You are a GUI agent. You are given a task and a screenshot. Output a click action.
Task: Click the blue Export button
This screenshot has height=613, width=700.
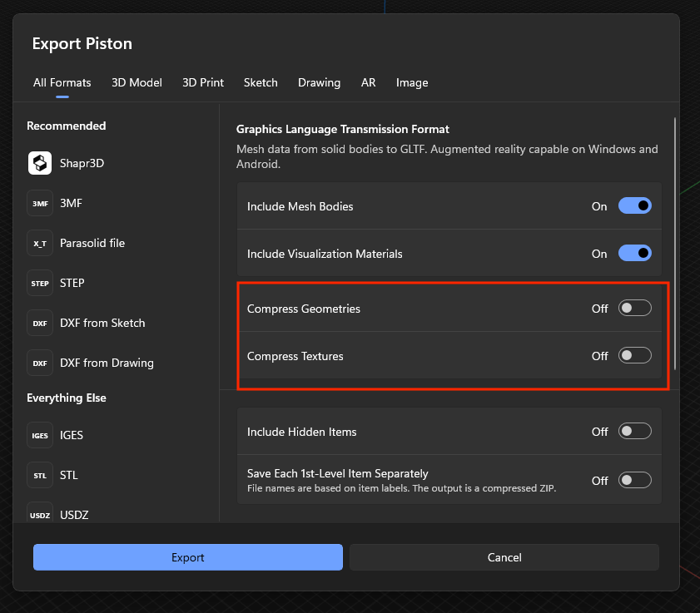[x=188, y=556]
